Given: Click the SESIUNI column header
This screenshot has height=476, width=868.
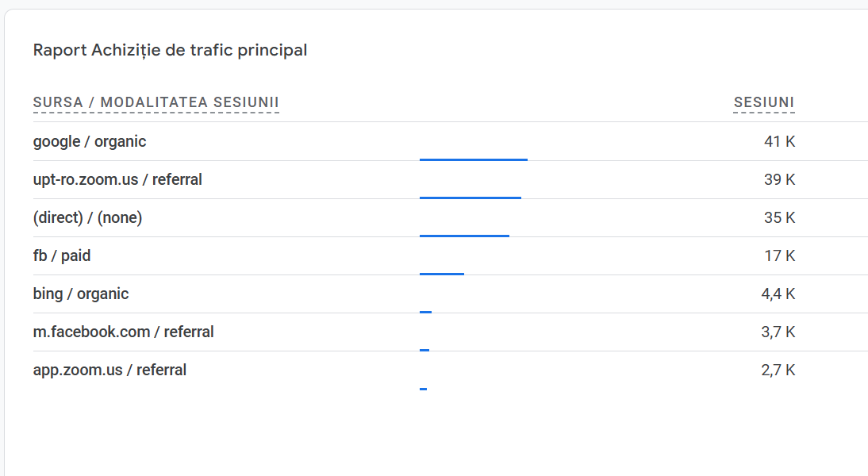Looking at the screenshot, I should click(x=763, y=103).
